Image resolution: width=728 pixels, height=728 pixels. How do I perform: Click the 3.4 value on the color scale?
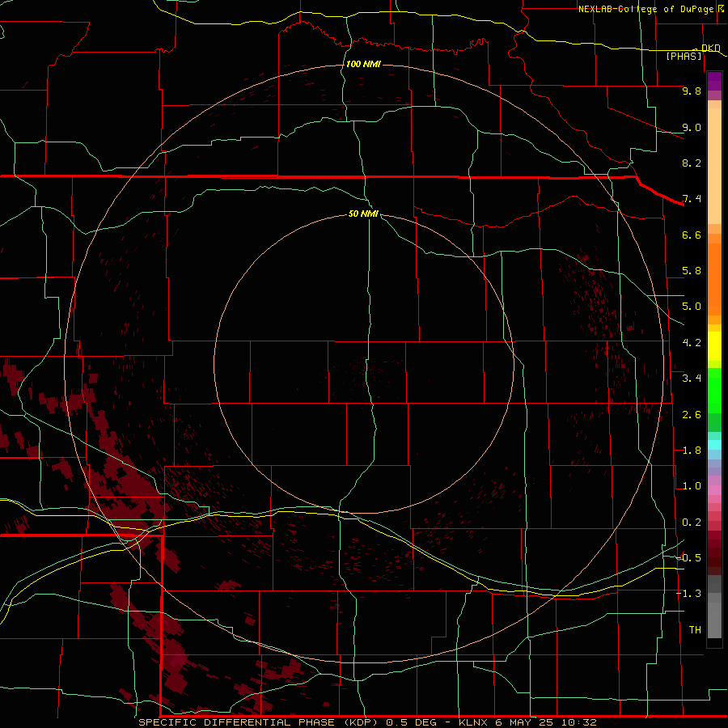pyautogui.click(x=692, y=379)
